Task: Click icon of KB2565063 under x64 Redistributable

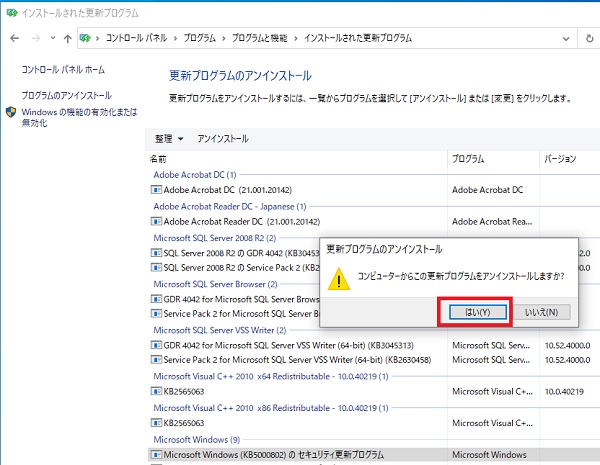Action: coord(156,392)
